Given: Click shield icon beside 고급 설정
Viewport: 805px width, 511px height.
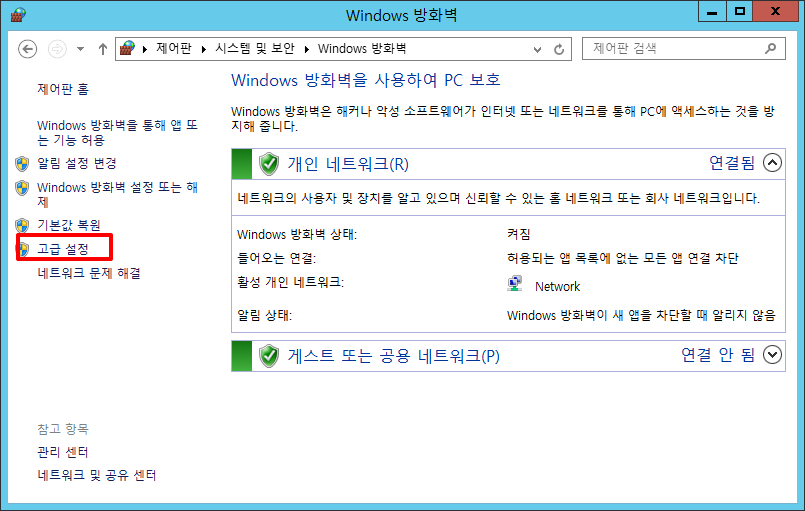Looking at the screenshot, I should [24, 250].
